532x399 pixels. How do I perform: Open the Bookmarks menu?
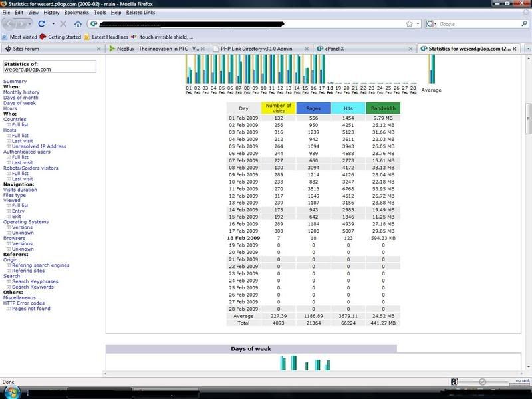tap(76, 13)
